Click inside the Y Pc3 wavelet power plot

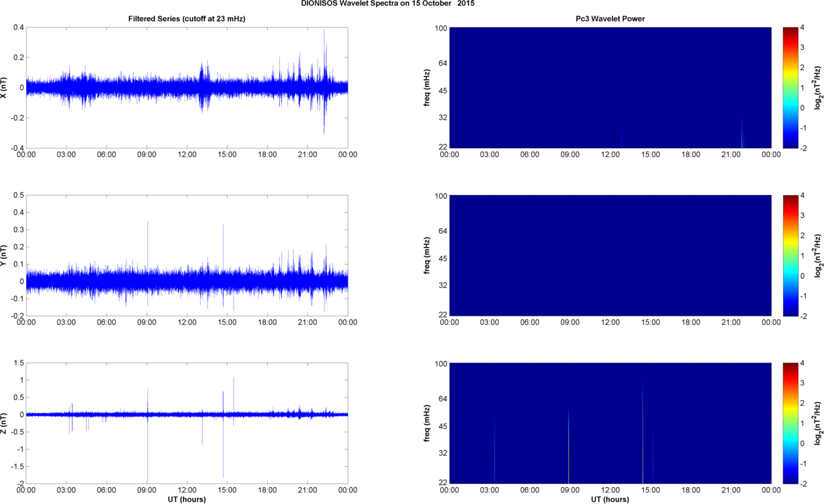click(611, 256)
